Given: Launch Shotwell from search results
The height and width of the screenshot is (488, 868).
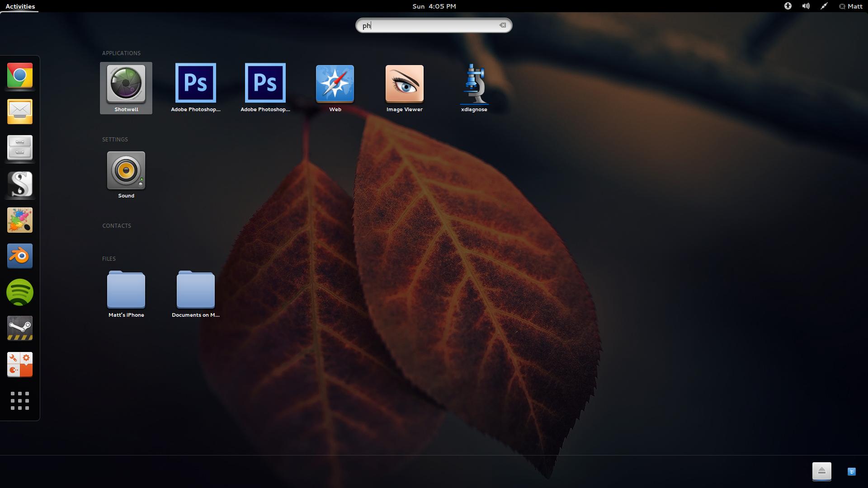Looking at the screenshot, I should 126,88.
